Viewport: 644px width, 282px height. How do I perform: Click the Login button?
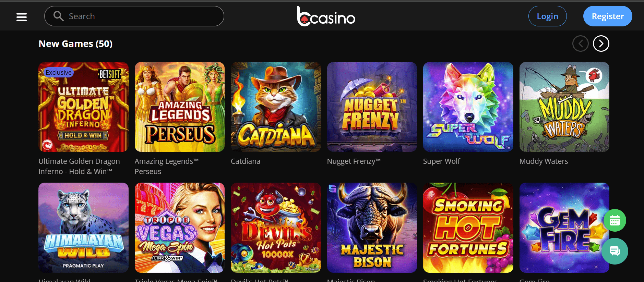(548, 16)
